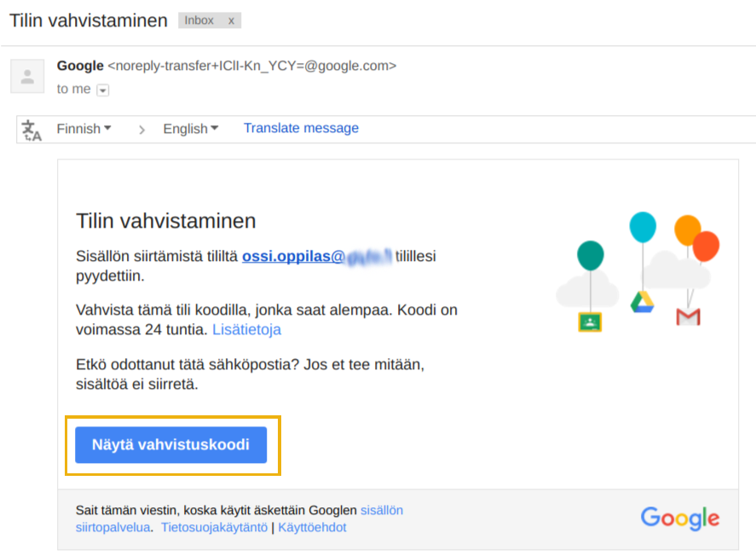Screen dimensions: 756x556
Task: Click the translate language icon
Action: [x=32, y=130]
